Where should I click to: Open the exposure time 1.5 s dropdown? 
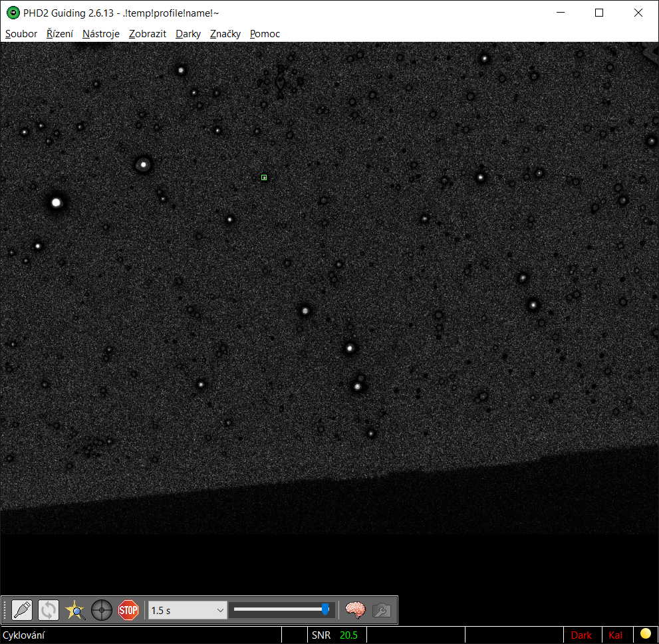click(188, 610)
